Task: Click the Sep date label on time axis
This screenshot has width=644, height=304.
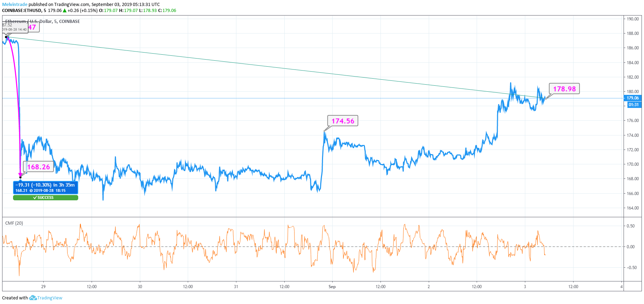Action: point(332,287)
